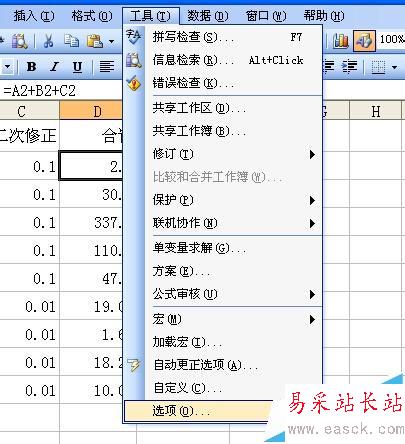Click the highlighted Drawing toolbar icon

tap(364, 41)
